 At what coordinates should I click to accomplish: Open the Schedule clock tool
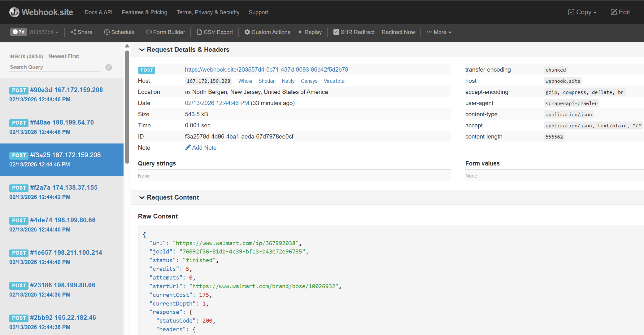click(119, 32)
